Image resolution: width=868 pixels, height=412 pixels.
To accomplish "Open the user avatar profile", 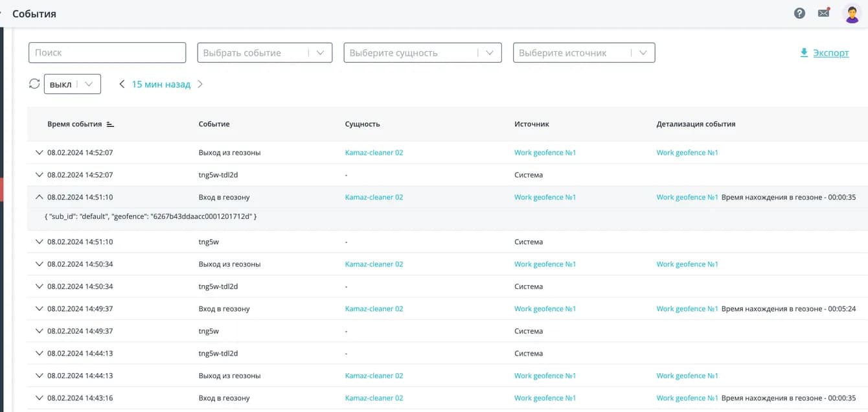I will coord(852,13).
